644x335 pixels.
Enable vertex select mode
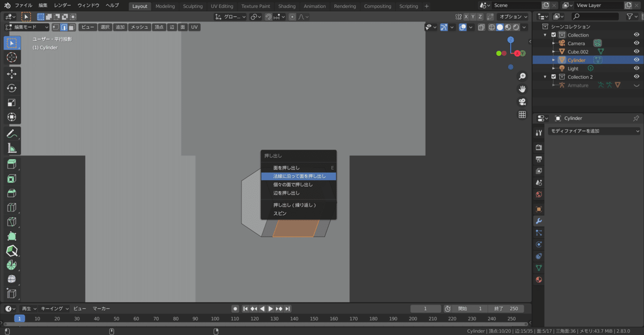click(55, 27)
